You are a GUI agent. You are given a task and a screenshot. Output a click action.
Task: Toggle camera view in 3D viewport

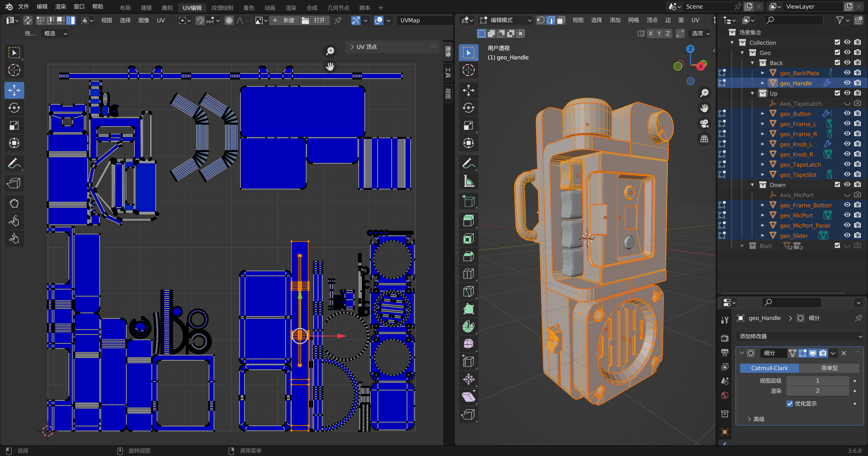click(x=704, y=123)
